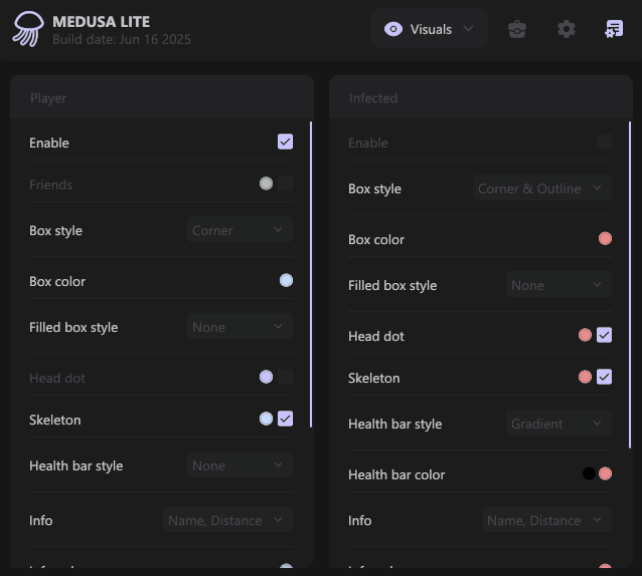Click the black Health bar color swatch
The height and width of the screenshot is (576, 642).
589,474
